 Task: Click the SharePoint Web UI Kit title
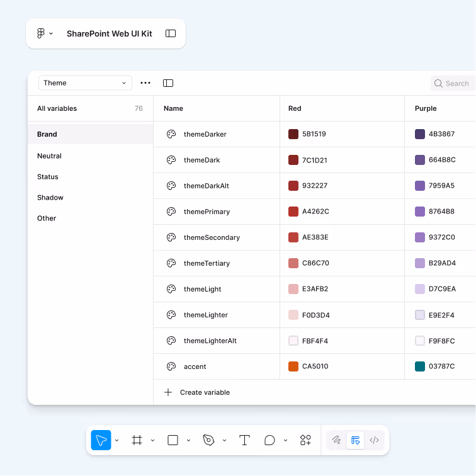tap(110, 34)
